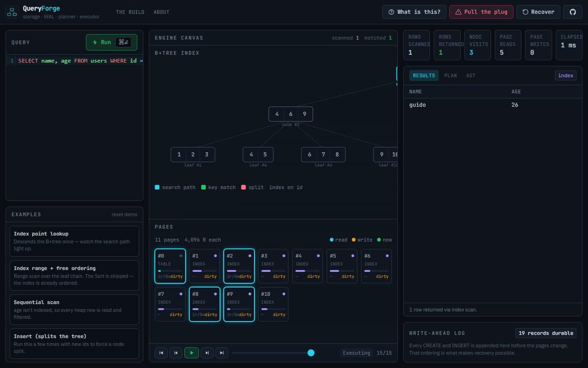This screenshot has width=588, height=368.
Task: Open the What is this? help
Action: click(414, 12)
